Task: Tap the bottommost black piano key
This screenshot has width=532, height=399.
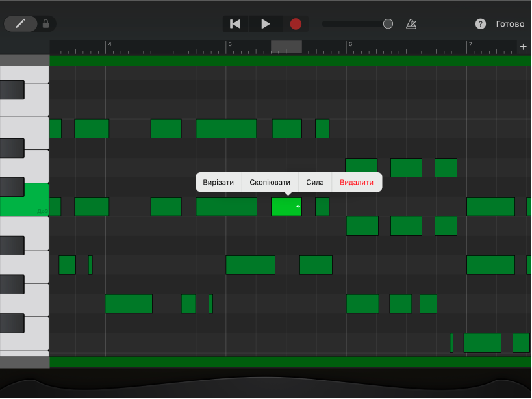Action: pos(12,324)
